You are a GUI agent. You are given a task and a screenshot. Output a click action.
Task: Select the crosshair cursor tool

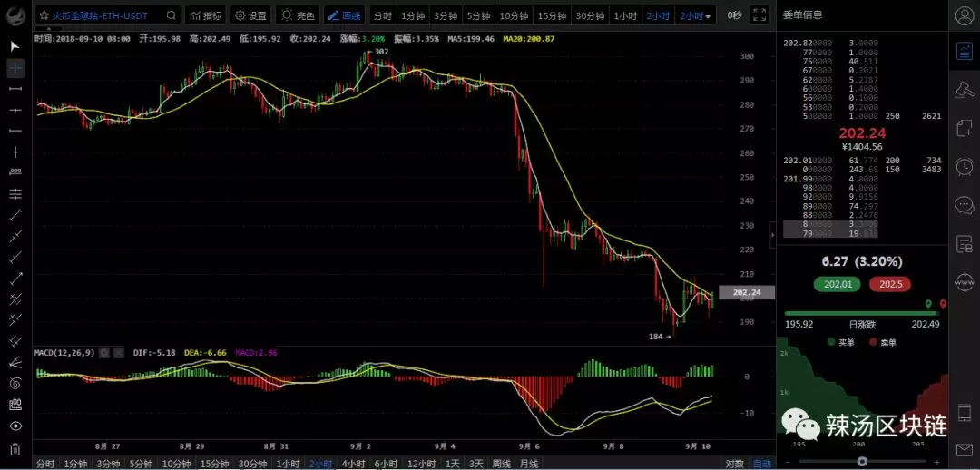coord(15,67)
